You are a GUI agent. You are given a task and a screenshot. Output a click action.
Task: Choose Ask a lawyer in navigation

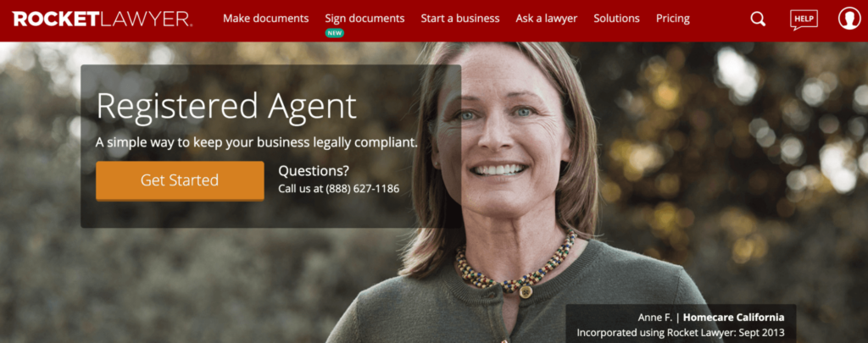(547, 19)
